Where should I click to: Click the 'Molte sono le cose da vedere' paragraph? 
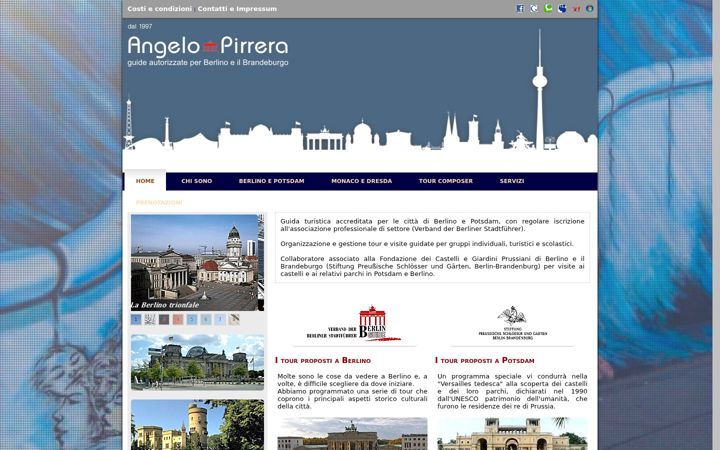tap(352, 391)
